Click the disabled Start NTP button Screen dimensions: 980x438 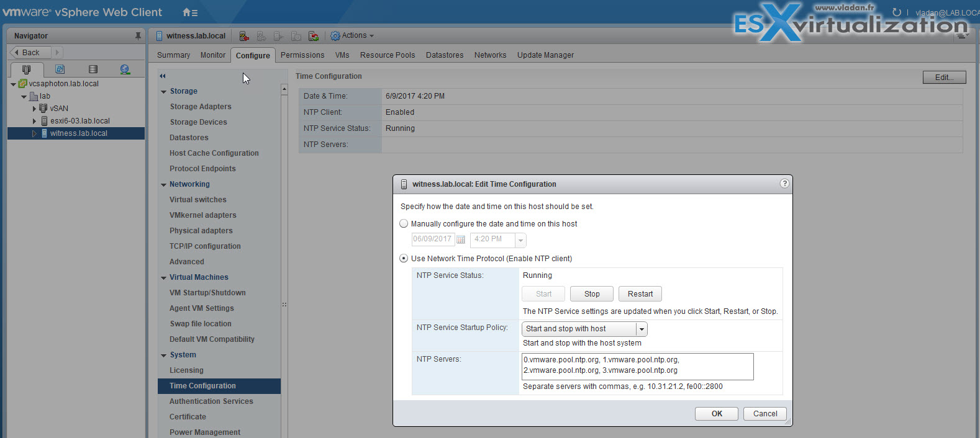coord(543,294)
